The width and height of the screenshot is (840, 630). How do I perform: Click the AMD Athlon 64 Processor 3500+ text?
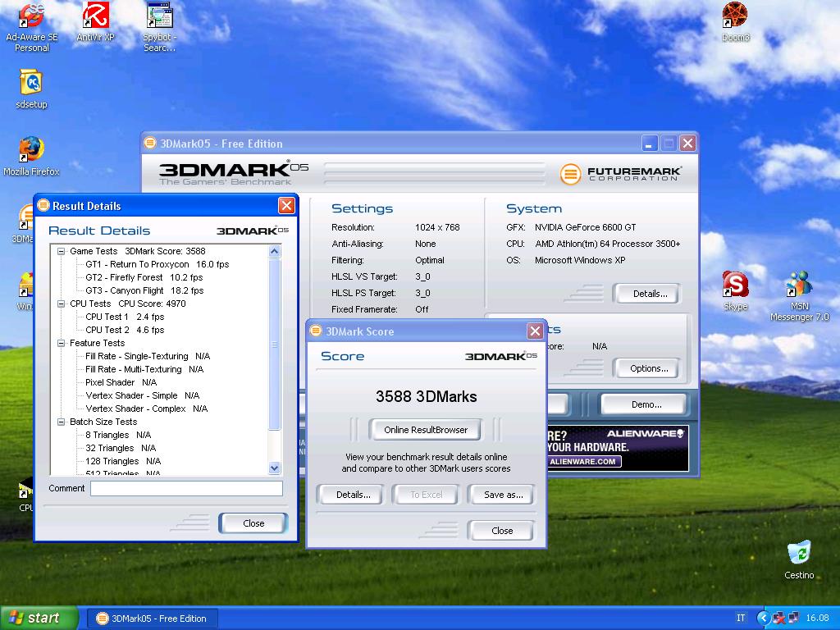(x=608, y=244)
